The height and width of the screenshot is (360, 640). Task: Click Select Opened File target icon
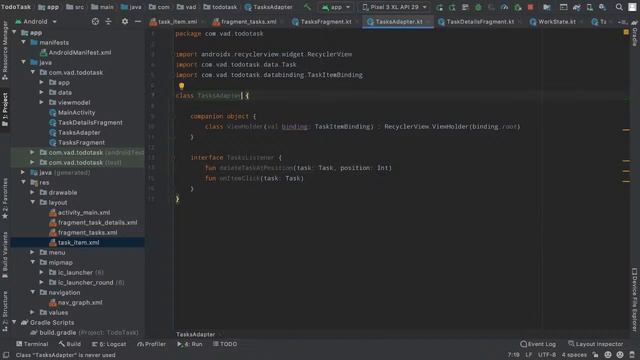pos(95,21)
